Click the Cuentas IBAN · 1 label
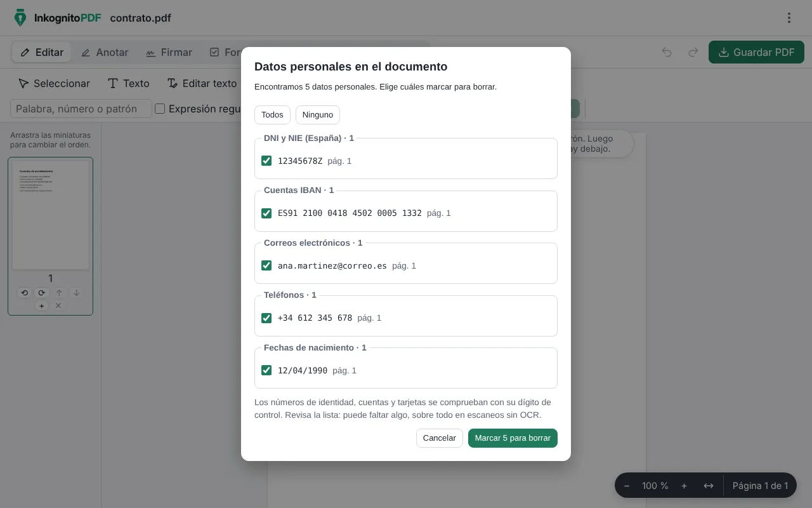Viewport: 812px width, 508px height. click(299, 190)
